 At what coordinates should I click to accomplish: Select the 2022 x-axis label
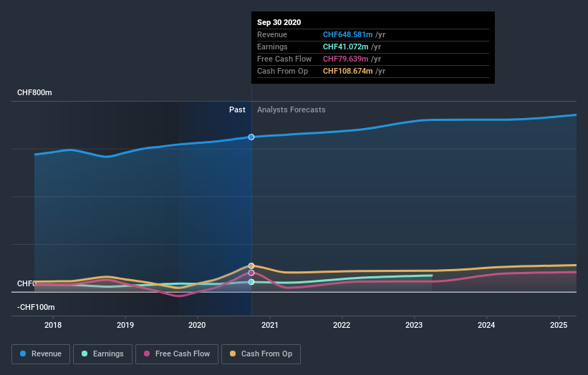coord(342,325)
